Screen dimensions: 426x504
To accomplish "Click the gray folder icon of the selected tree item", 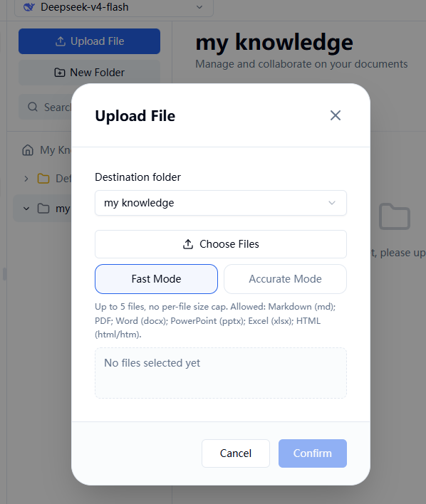I will (43, 209).
